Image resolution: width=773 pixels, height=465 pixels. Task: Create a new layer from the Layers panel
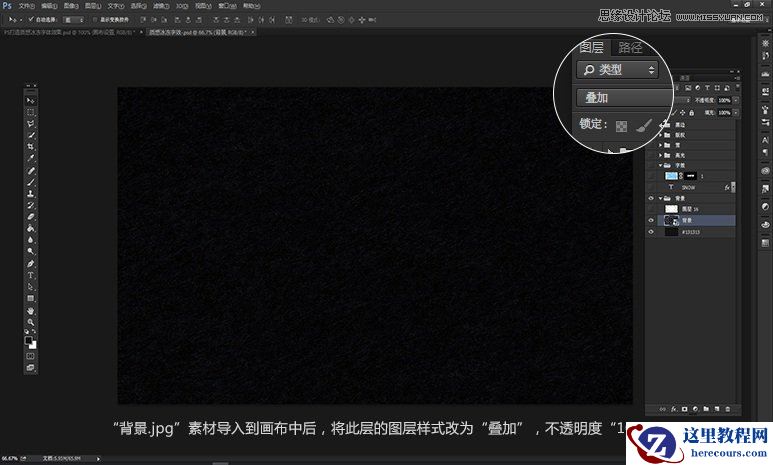(x=717, y=409)
